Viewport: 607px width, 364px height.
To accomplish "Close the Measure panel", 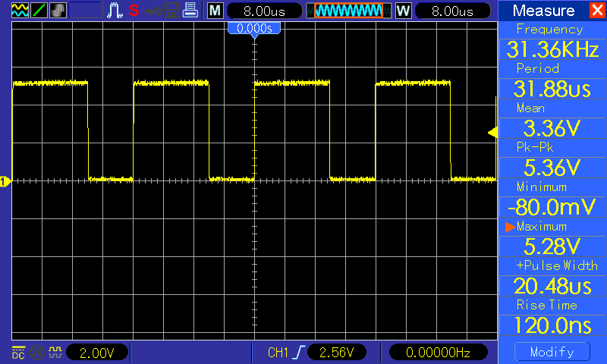I will pyautogui.click(x=597, y=10).
